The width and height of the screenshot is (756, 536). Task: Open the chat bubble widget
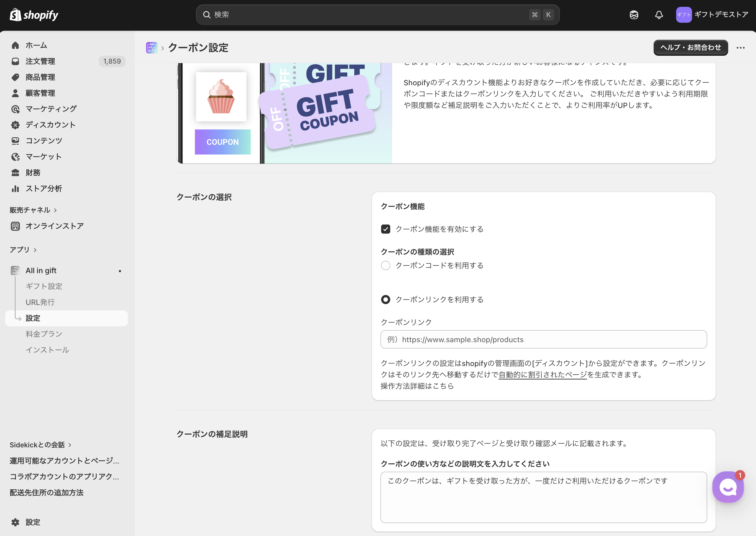tap(728, 487)
